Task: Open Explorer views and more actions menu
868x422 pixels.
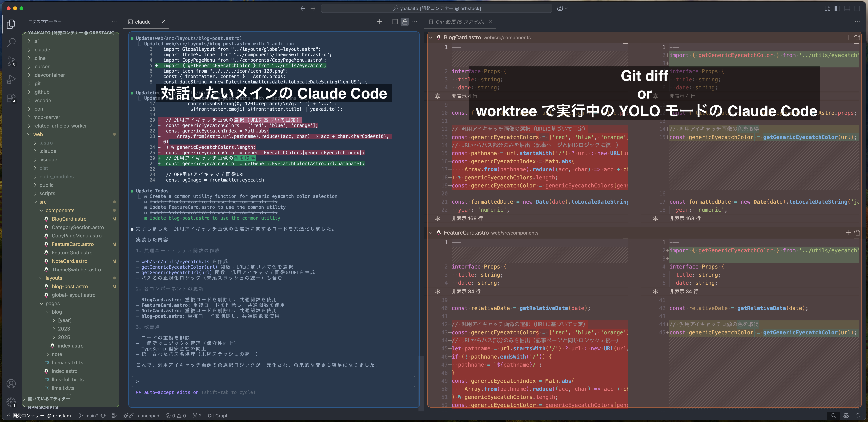Action: click(114, 22)
